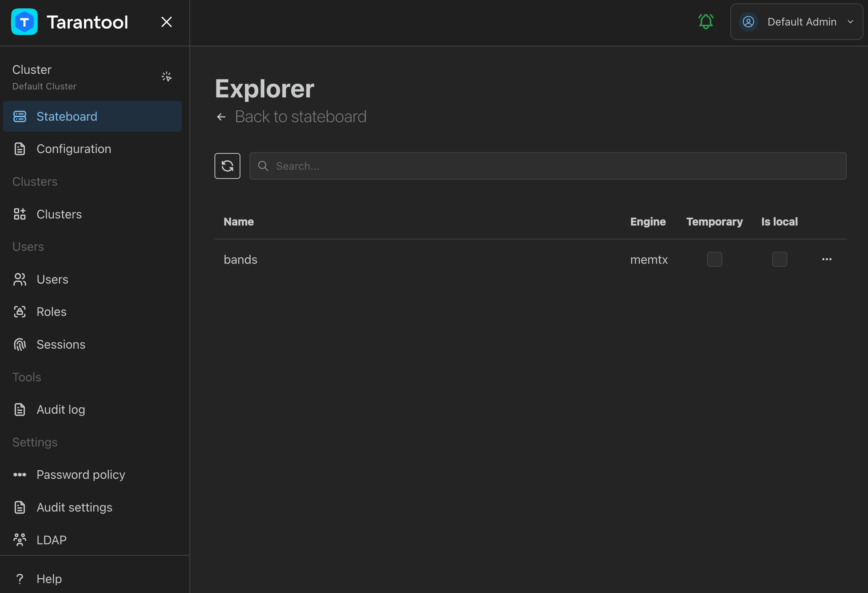The height and width of the screenshot is (593, 868).
Task: Click the Default Cluster label
Action: 44,86
